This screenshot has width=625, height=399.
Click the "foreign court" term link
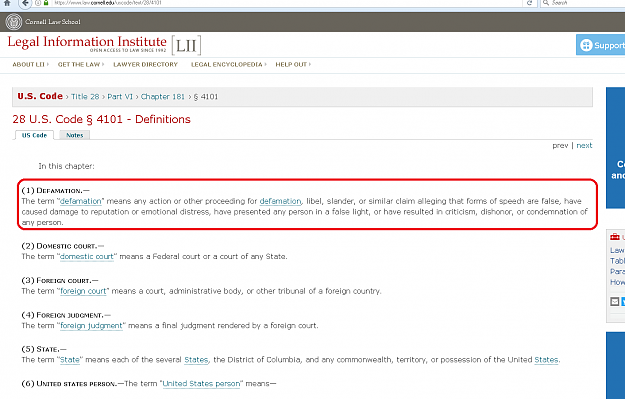tap(83, 291)
